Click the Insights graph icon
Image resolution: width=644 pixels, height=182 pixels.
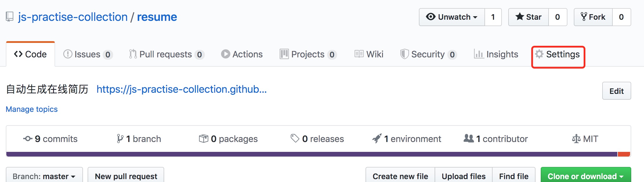479,54
